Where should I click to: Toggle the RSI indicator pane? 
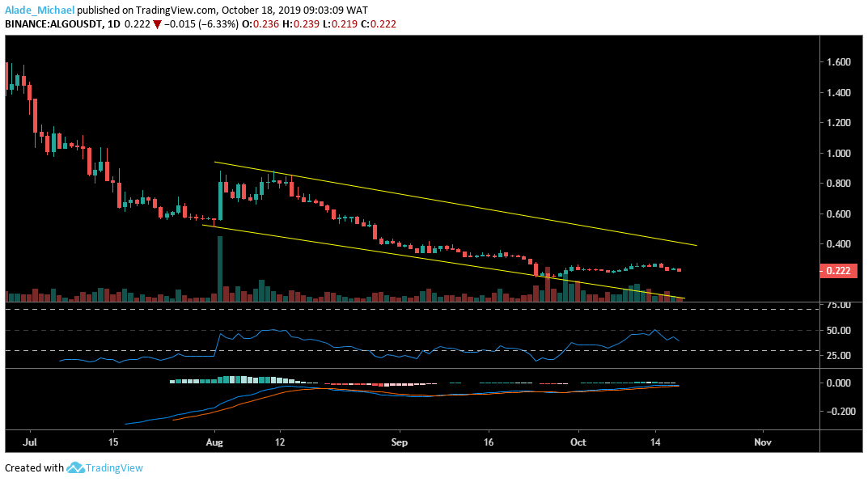[x=404, y=336]
